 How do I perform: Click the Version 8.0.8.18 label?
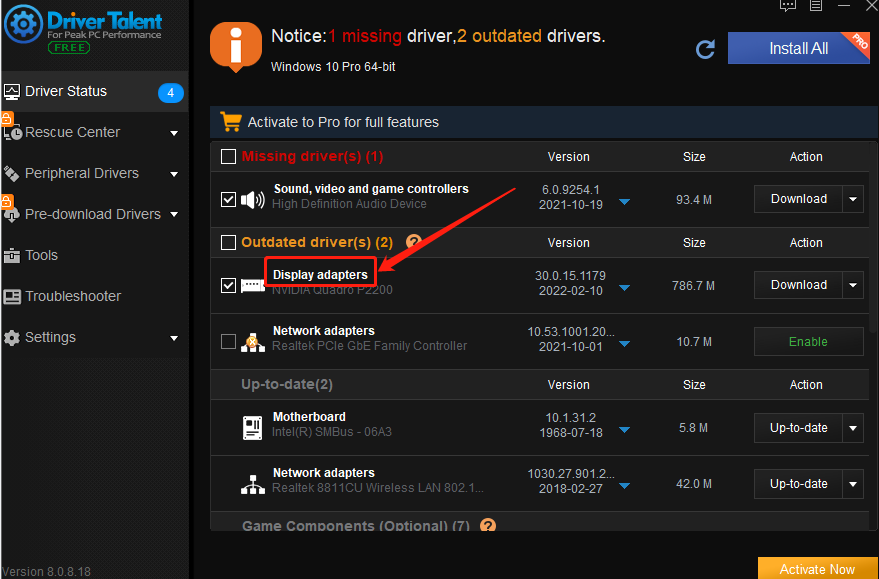pyautogui.click(x=47, y=572)
